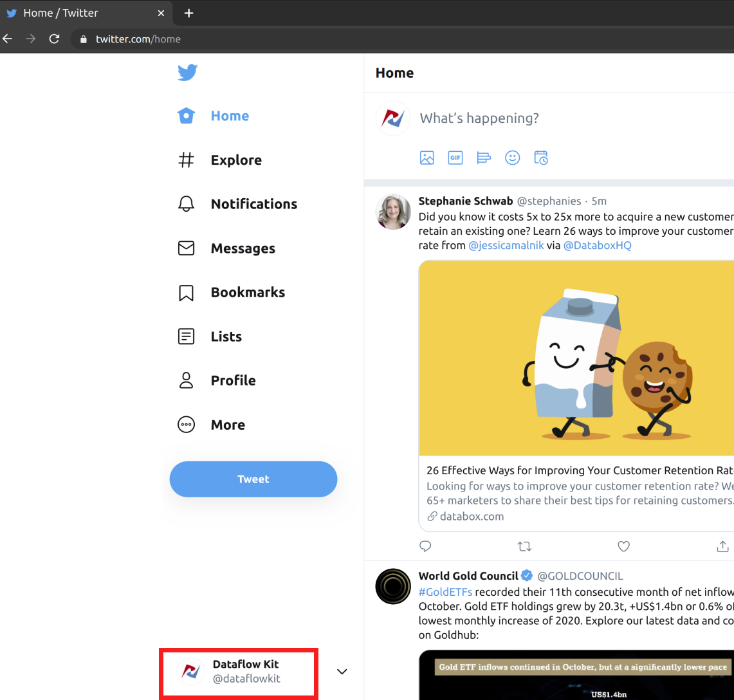Add a GIF to the tweet
Image resolution: width=734 pixels, height=700 pixels.
(x=455, y=158)
